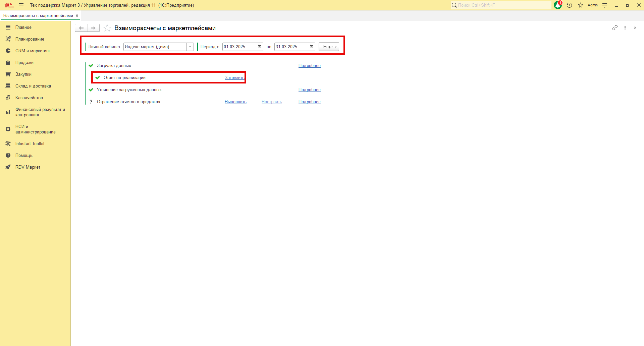
Task: Click the Admin user name
Action: [593, 5]
